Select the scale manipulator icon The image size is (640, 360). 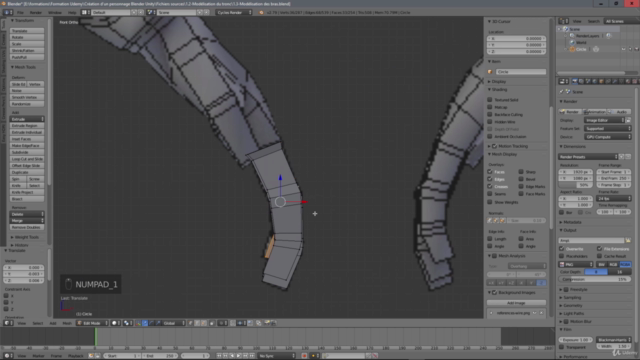pyautogui.click(x=158, y=323)
